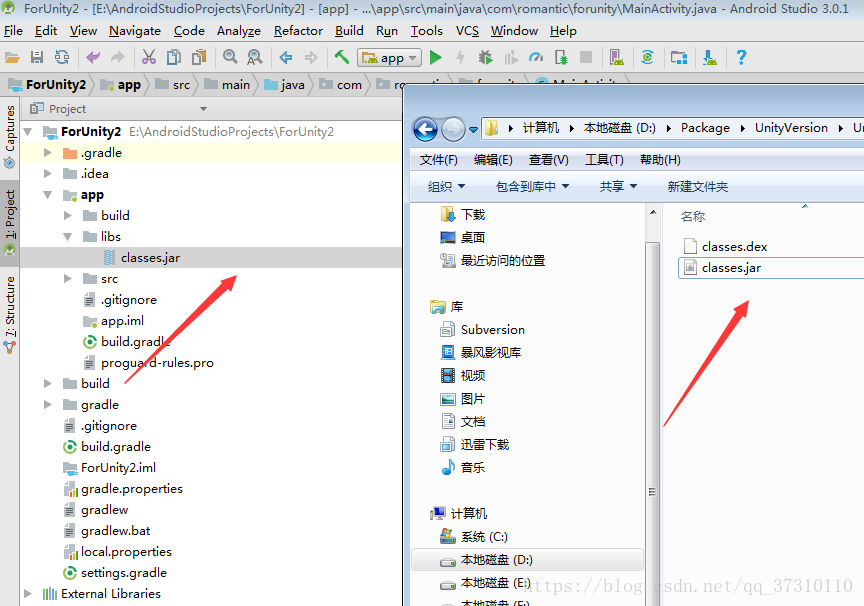Open the Captures tool window tab
The height and width of the screenshot is (606, 864).
pos(10,137)
